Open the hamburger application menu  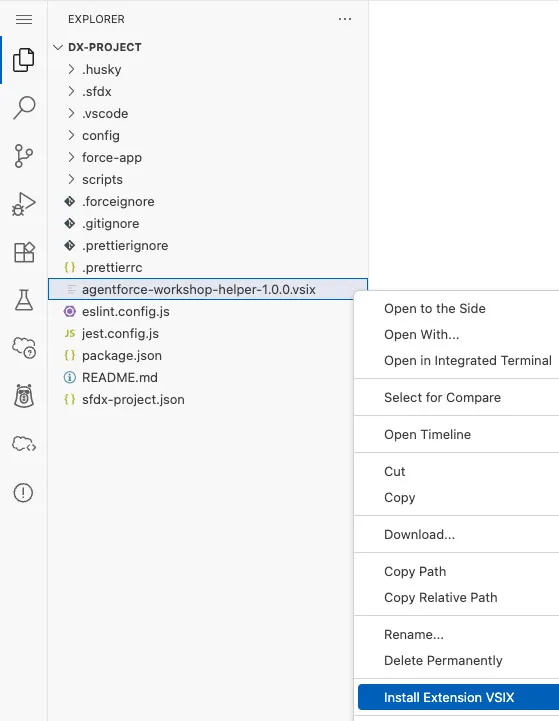[x=24, y=19]
